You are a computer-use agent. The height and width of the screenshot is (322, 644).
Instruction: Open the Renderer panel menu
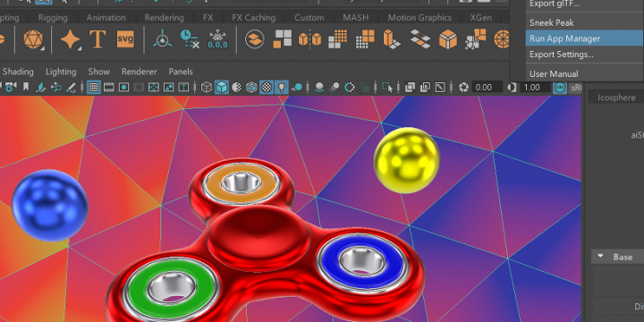pos(139,72)
